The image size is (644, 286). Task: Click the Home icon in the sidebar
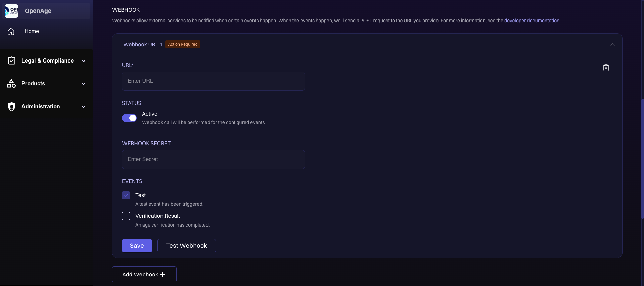(x=11, y=31)
